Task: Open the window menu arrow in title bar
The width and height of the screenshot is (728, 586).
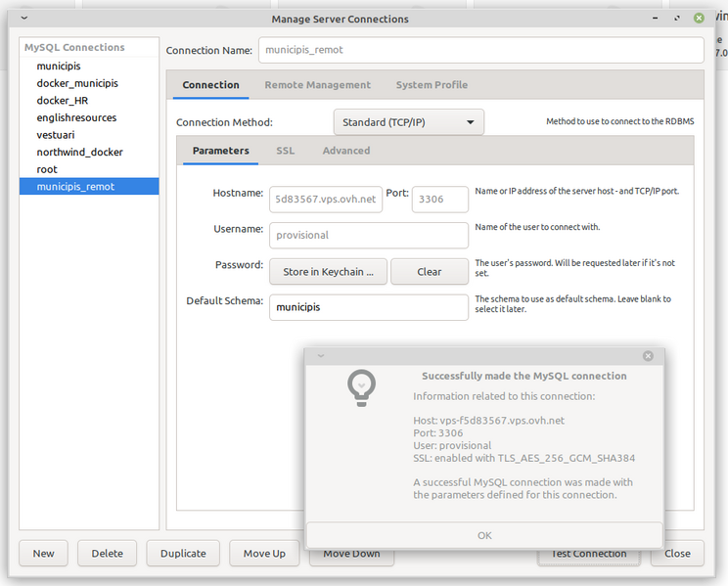Action: [23, 19]
